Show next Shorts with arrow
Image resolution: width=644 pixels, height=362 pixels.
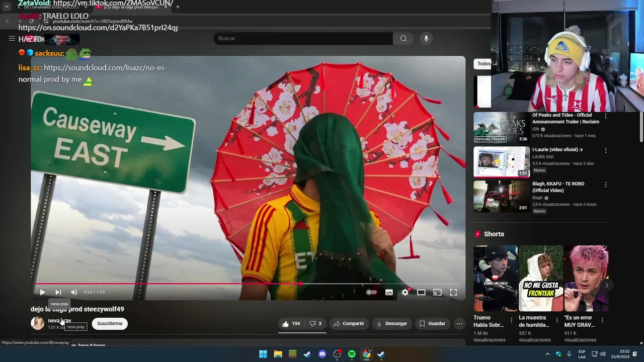607,286
